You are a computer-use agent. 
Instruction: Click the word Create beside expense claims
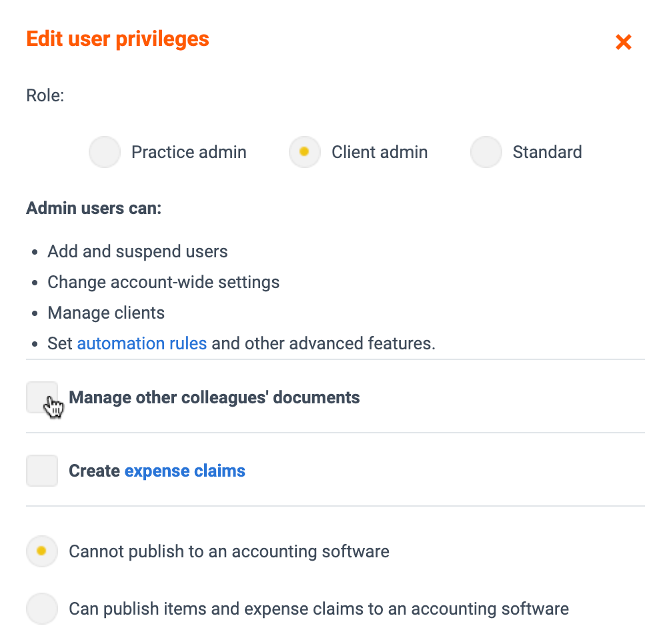94,471
